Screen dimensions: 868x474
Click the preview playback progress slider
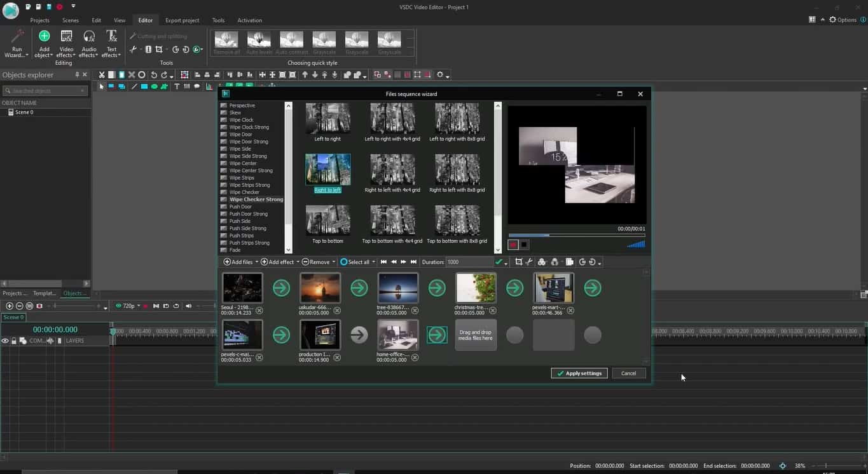click(x=576, y=235)
